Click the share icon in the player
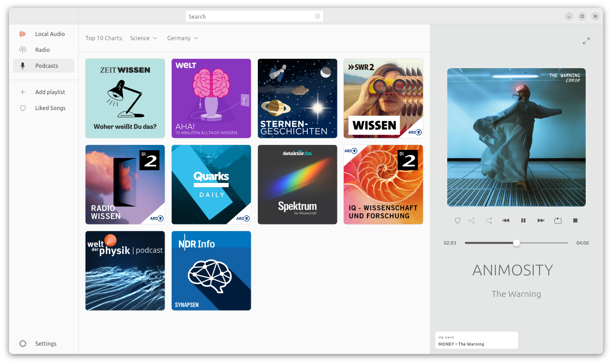 coord(471,220)
